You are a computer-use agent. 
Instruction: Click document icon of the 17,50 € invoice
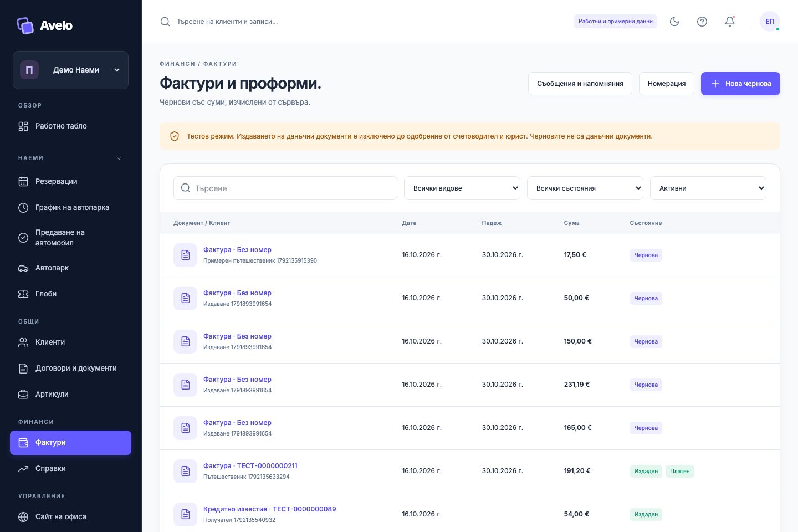[186, 255]
